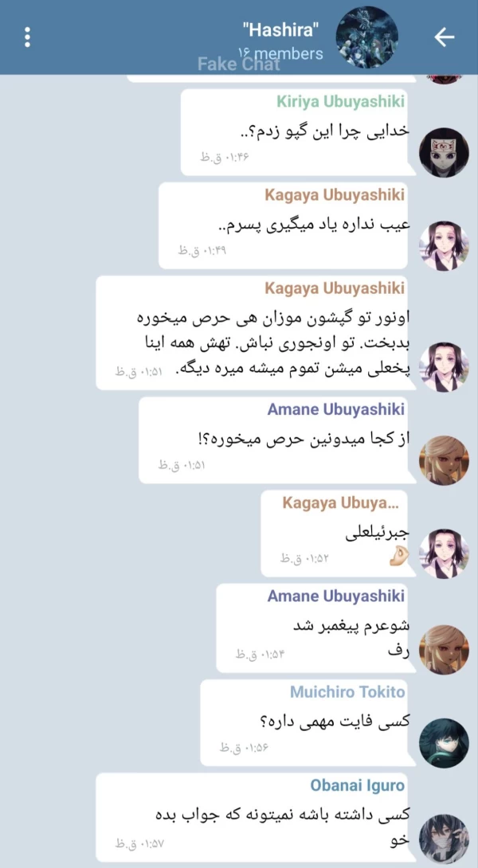
Task: Open the "Hashira" group title info
Action: (280, 30)
